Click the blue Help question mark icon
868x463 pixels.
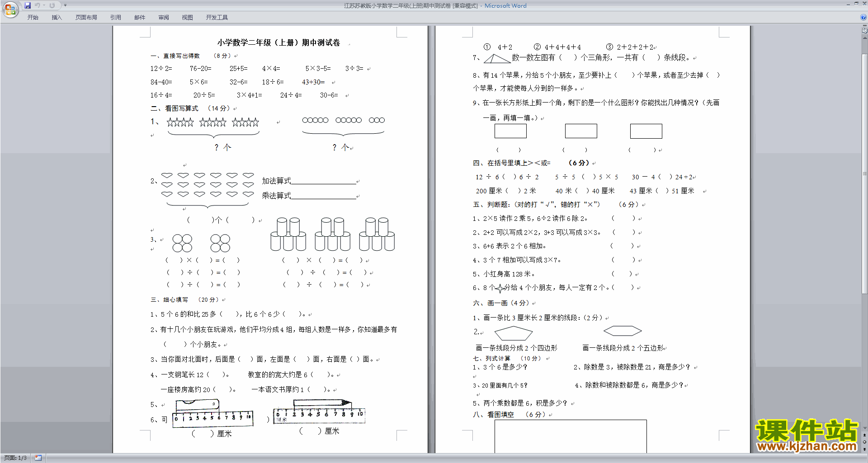[x=863, y=17]
